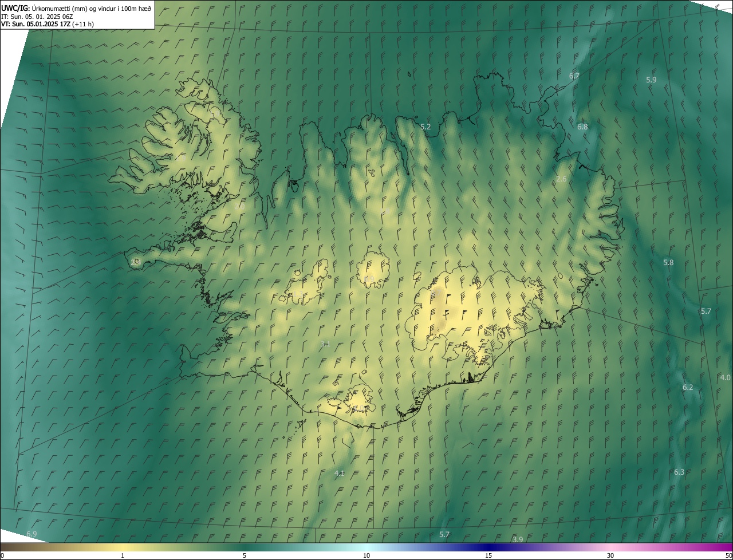Click the 10 tick label on color scale

pyautogui.click(x=366, y=555)
